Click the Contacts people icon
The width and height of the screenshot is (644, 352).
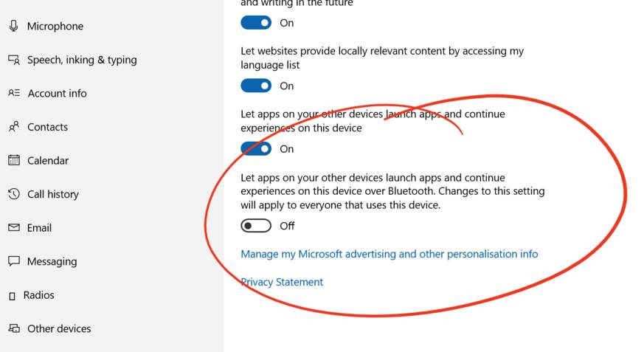point(13,127)
